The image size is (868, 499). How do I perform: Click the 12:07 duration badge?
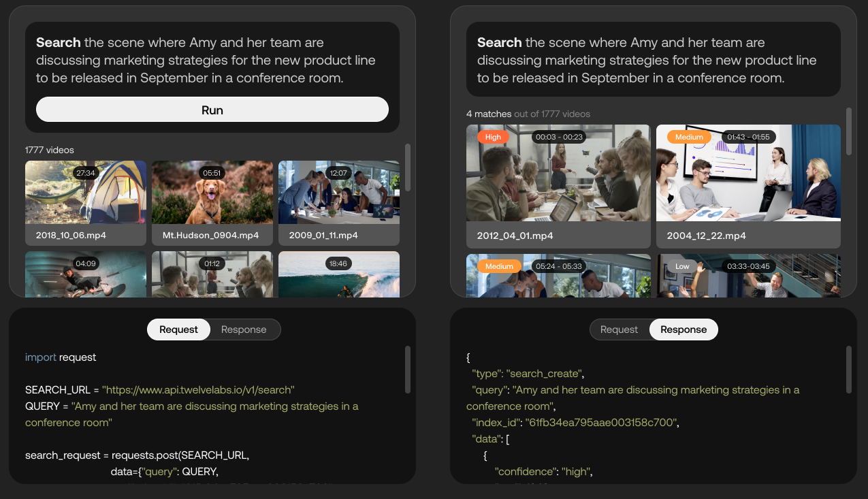339,173
